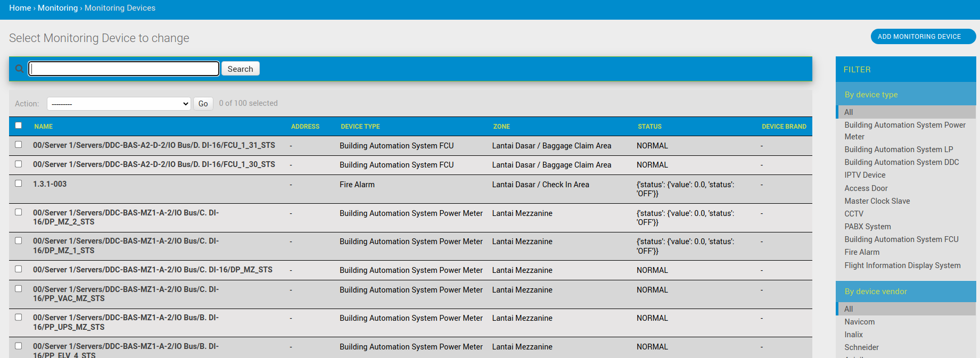Open the FCU_1_30_STS device entry

(x=154, y=164)
